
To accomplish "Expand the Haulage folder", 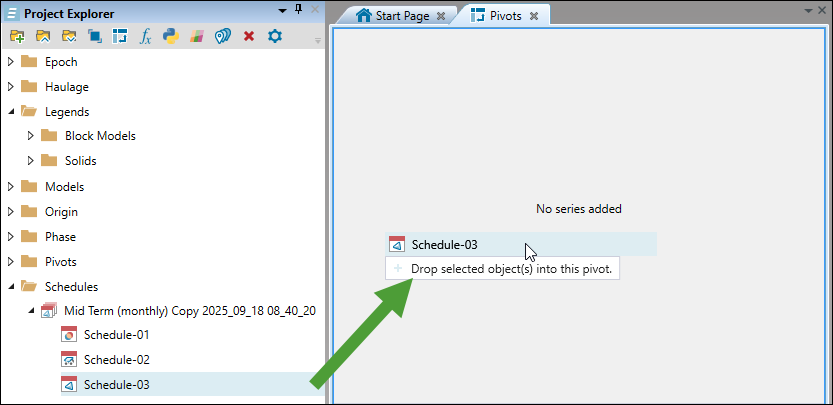I will coord(11,87).
